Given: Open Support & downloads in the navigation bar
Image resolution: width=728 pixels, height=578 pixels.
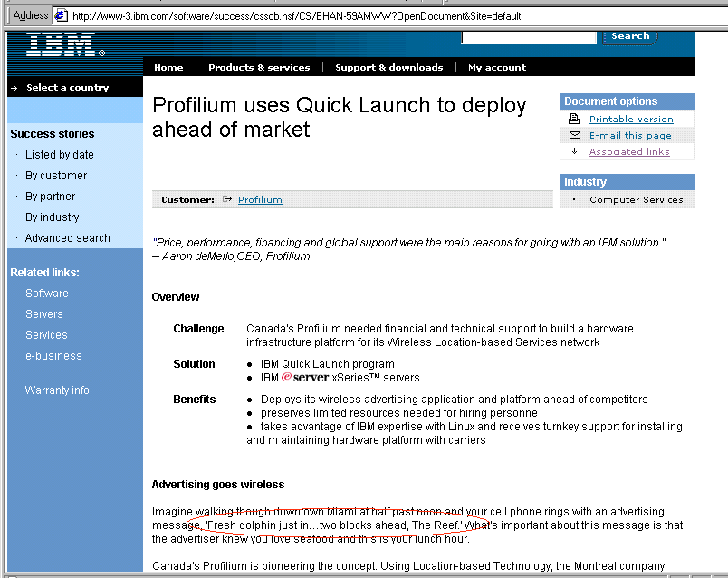Looking at the screenshot, I should click(x=389, y=67).
